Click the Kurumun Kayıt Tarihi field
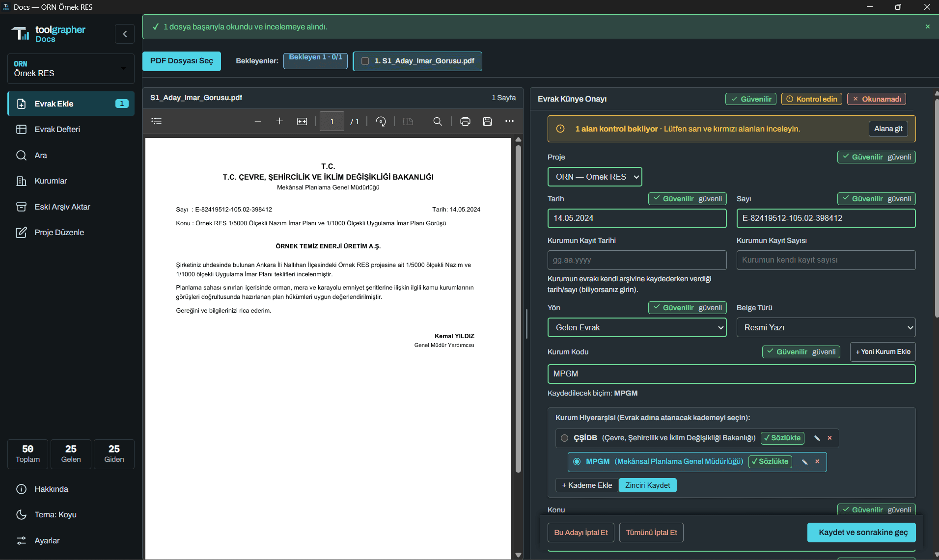 tap(637, 260)
